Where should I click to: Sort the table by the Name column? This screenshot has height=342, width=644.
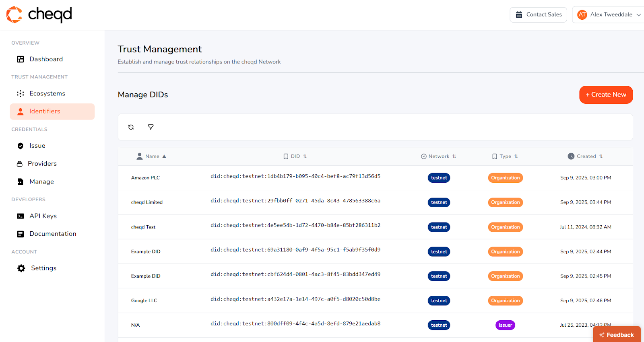[x=152, y=157]
